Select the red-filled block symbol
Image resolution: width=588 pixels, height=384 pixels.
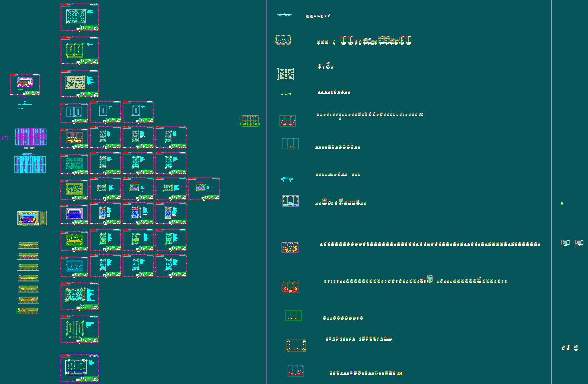point(290,287)
